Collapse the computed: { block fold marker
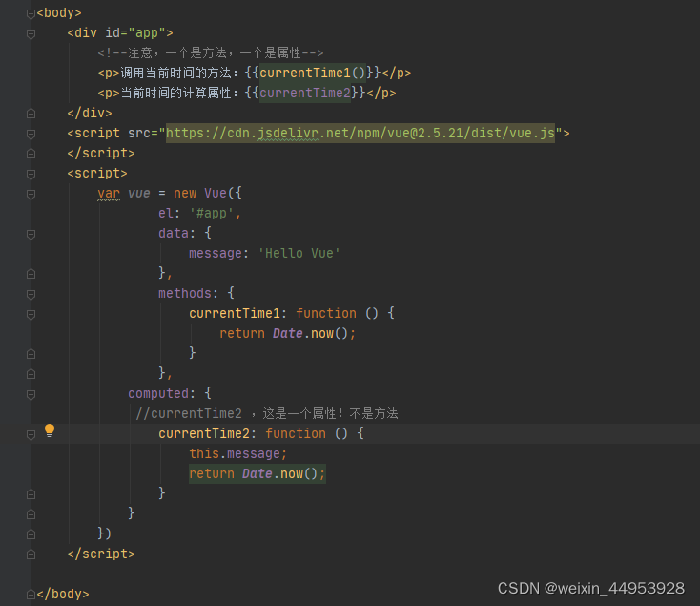The width and height of the screenshot is (700, 606). 31,394
